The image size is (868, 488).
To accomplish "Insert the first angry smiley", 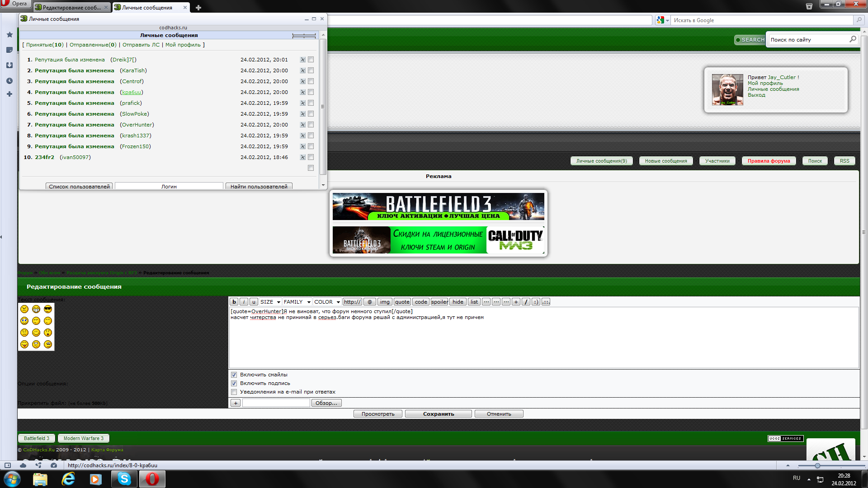I will pos(24,309).
